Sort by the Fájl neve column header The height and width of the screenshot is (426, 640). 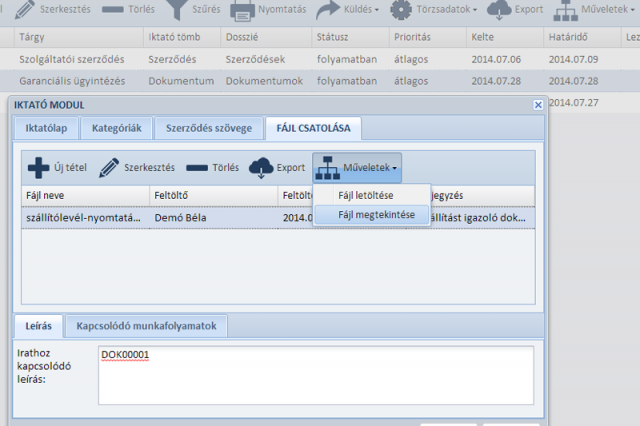[85, 195]
